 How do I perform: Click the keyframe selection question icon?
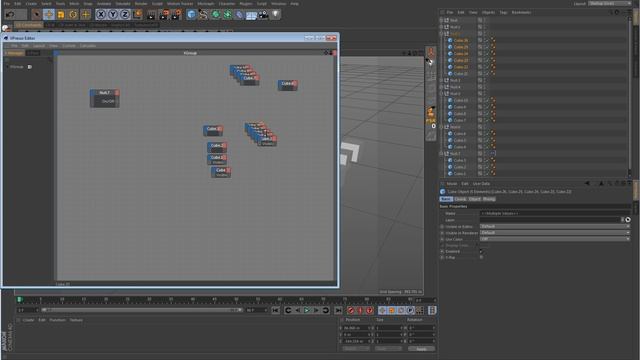click(x=369, y=311)
